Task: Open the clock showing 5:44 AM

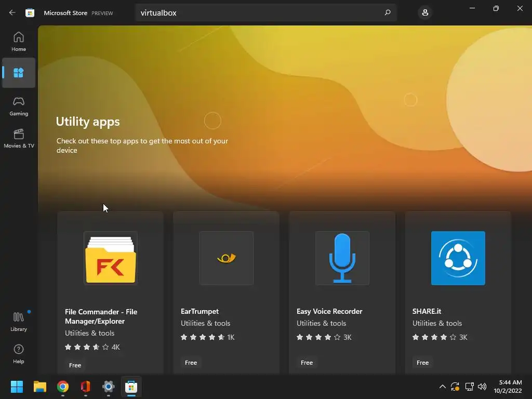Action: 508,387
